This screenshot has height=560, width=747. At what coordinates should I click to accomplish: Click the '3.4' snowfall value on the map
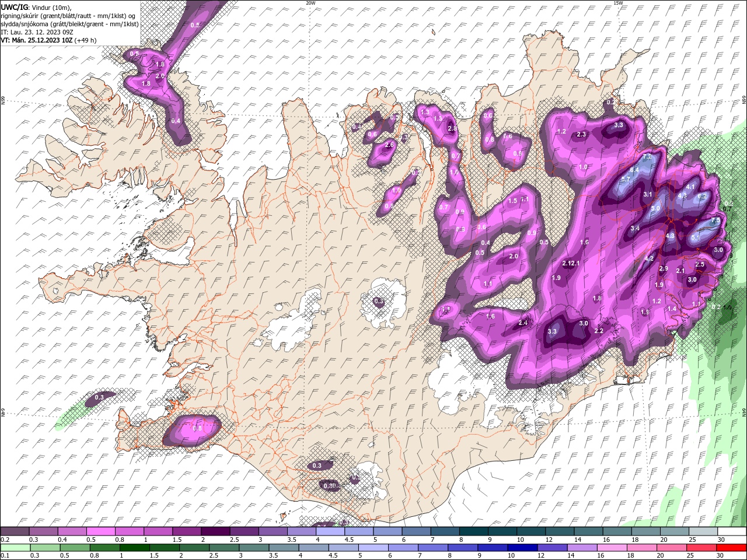635,228
